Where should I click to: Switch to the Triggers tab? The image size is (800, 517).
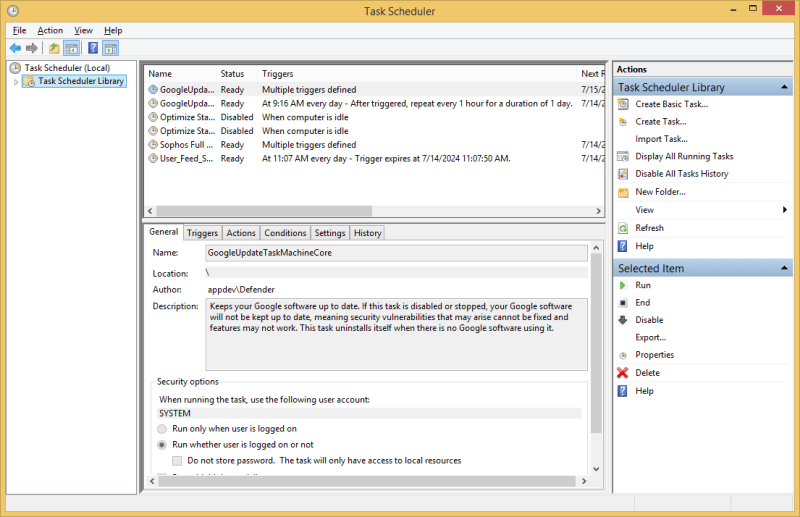pyautogui.click(x=202, y=233)
